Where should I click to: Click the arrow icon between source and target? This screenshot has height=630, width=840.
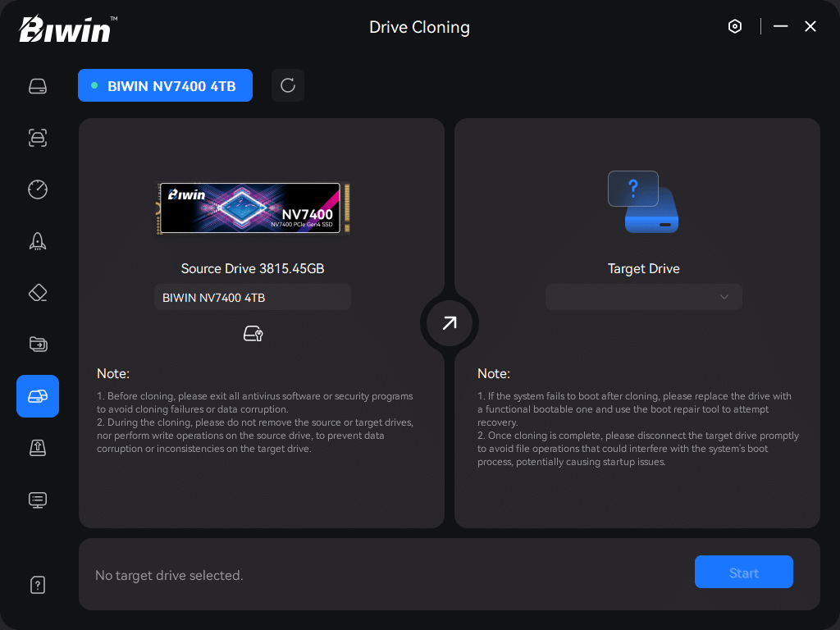pos(450,323)
